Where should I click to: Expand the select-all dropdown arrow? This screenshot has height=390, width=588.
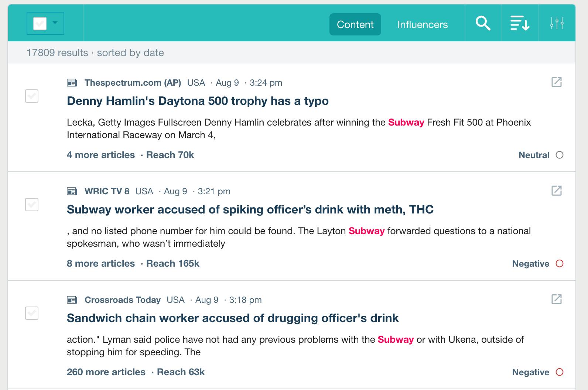(x=55, y=23)
